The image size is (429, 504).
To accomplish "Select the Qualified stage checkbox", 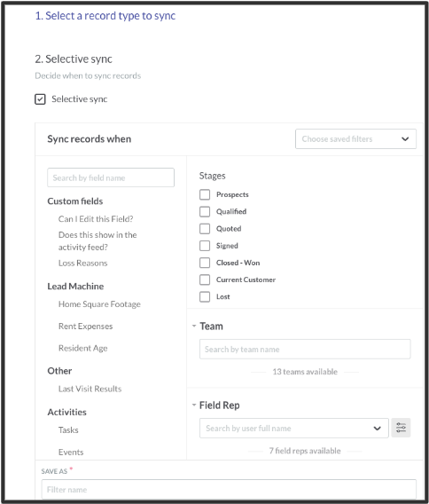I will [205, 211].
